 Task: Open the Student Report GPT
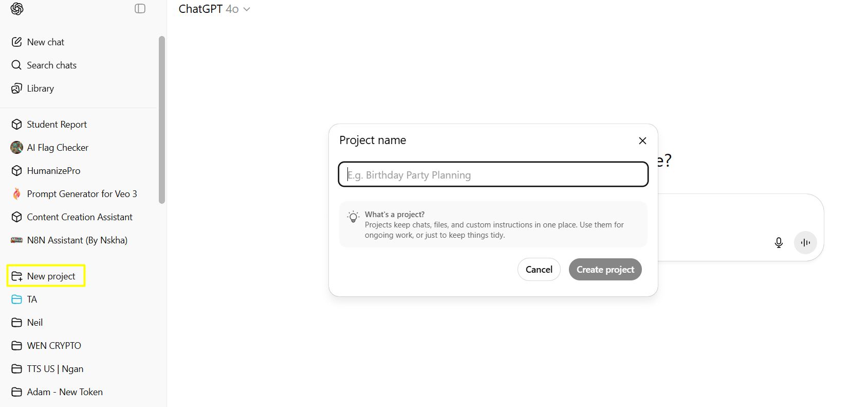point(57,125)
